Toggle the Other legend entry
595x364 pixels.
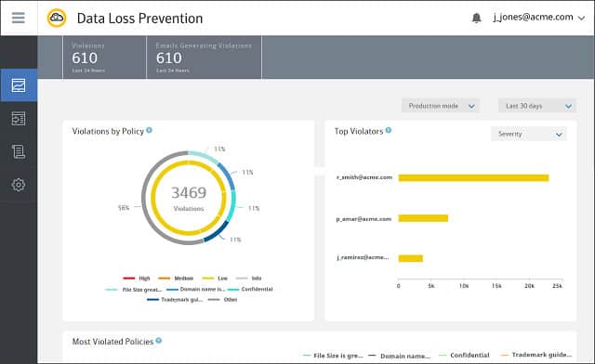click(223, 300)
